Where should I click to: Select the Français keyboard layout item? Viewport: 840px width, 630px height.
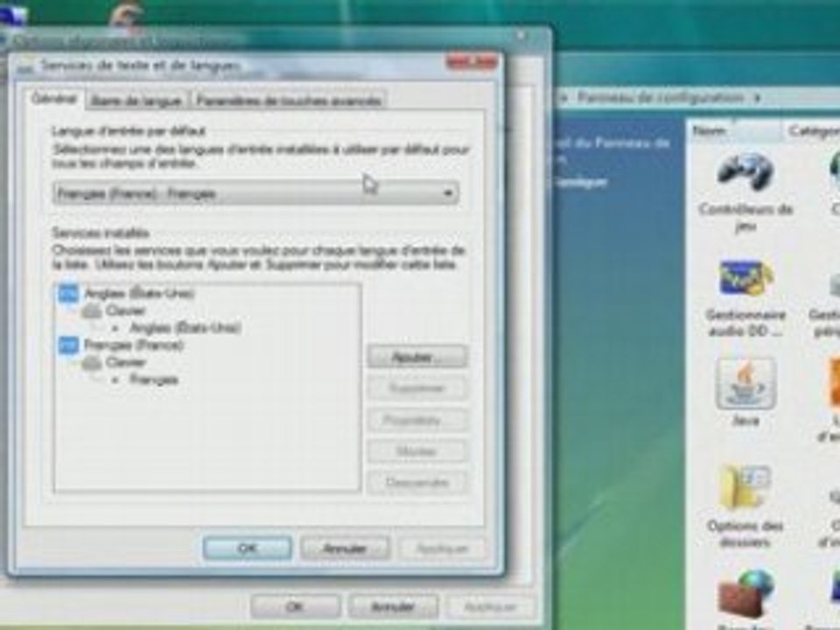click(x=154, y=380)
